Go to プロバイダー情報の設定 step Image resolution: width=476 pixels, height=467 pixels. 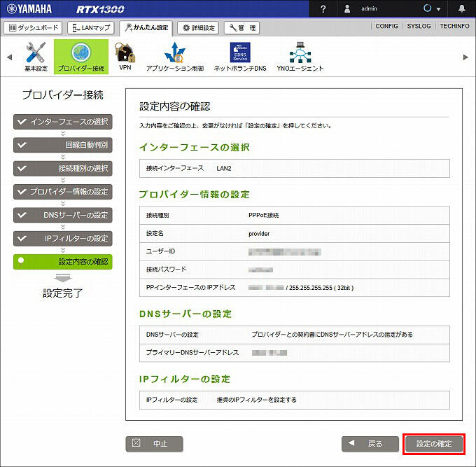tap(63, 192)
